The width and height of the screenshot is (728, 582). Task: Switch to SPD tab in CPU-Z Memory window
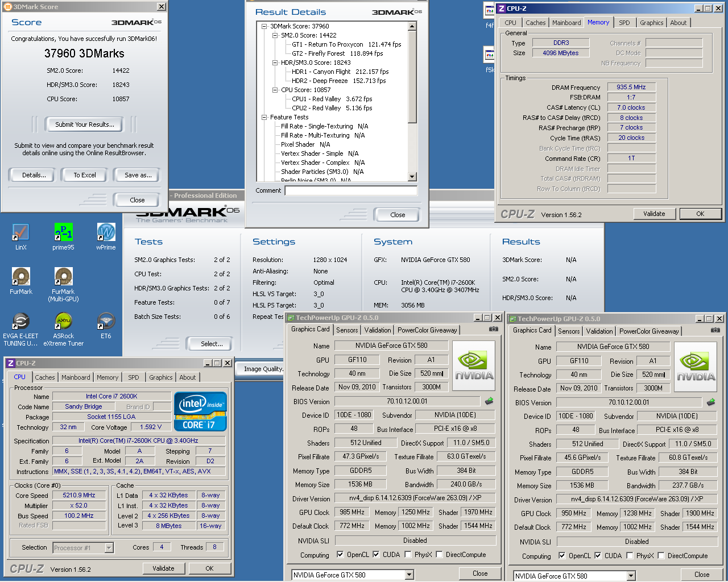[624, 23]
